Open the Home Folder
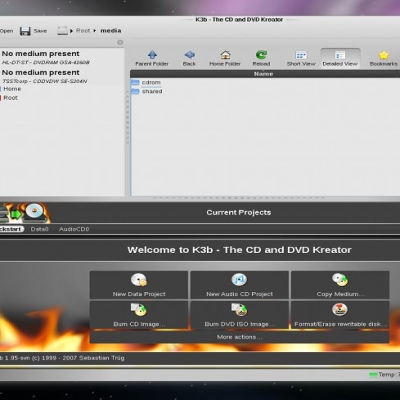The image size is (400, 400). 225,58
